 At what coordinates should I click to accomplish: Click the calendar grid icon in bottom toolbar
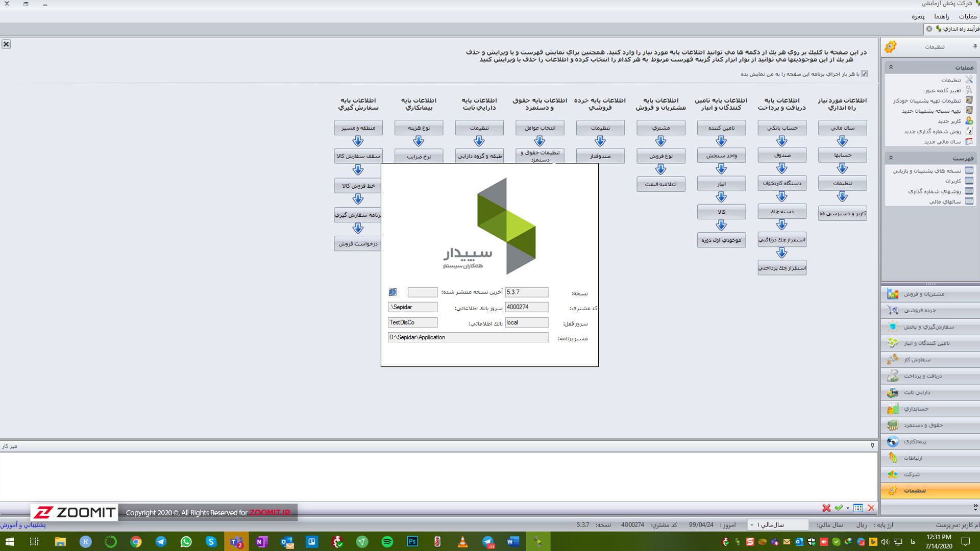click(858, 508)
